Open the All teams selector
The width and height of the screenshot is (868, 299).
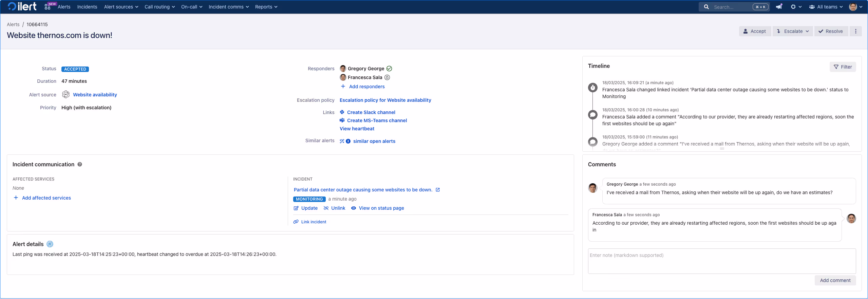826,7
